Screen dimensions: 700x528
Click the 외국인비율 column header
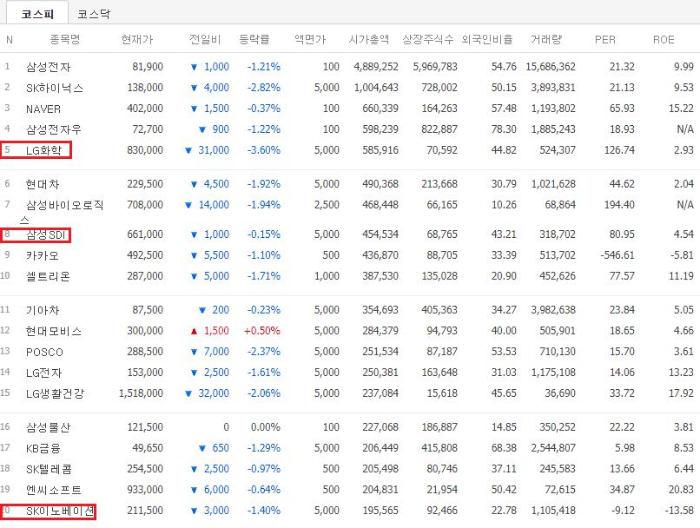487,39
